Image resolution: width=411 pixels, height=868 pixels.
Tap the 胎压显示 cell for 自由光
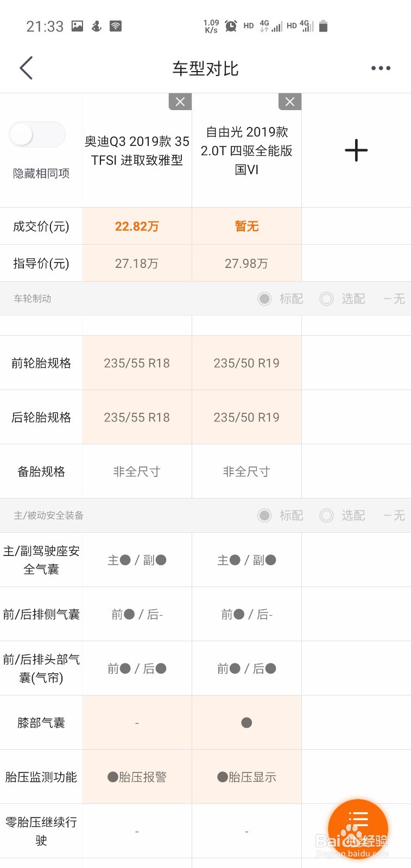tap(246, 777)
